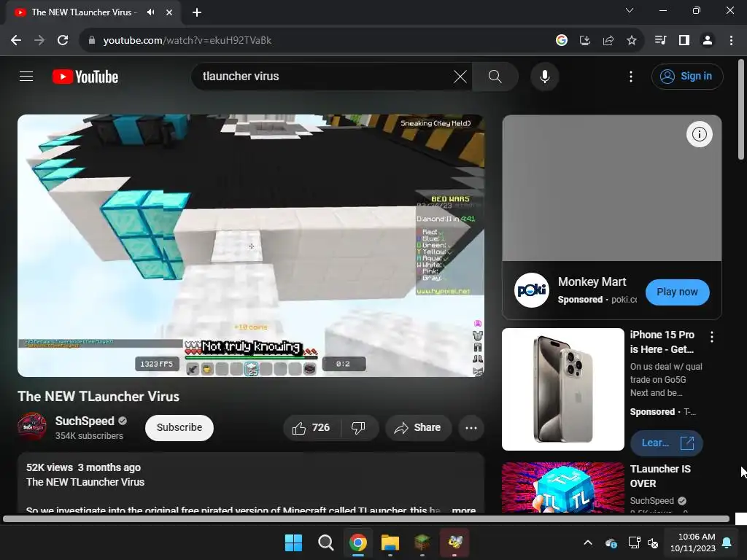Close The NEW TLauncher Virus tab
The image size is (747, 560).
(169, 12)
